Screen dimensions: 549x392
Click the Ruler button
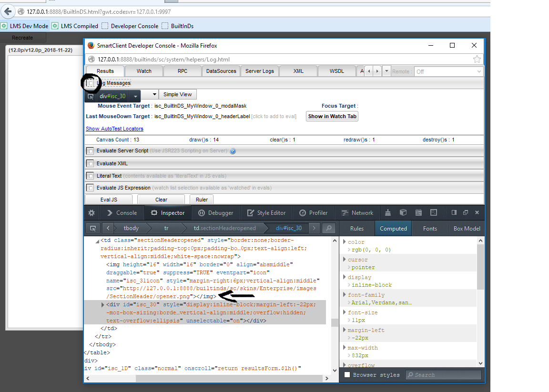tap(202, 200)
